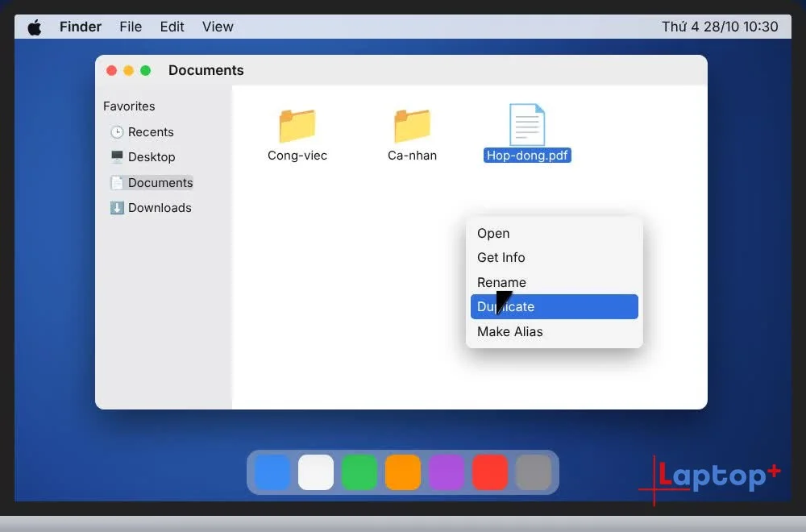
Task: Choose Duplicate from the context menu
Action: coord(555,307)
